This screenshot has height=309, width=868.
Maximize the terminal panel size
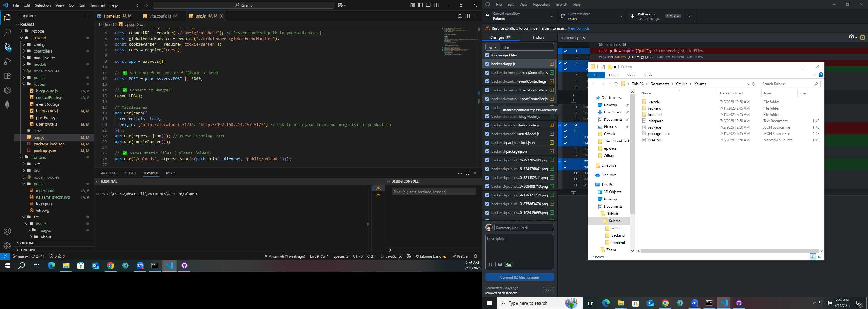tap(467, 173)
